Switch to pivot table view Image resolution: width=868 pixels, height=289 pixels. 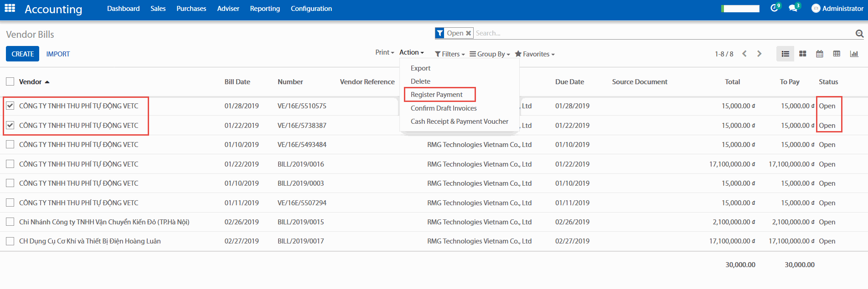coord(837,54)
